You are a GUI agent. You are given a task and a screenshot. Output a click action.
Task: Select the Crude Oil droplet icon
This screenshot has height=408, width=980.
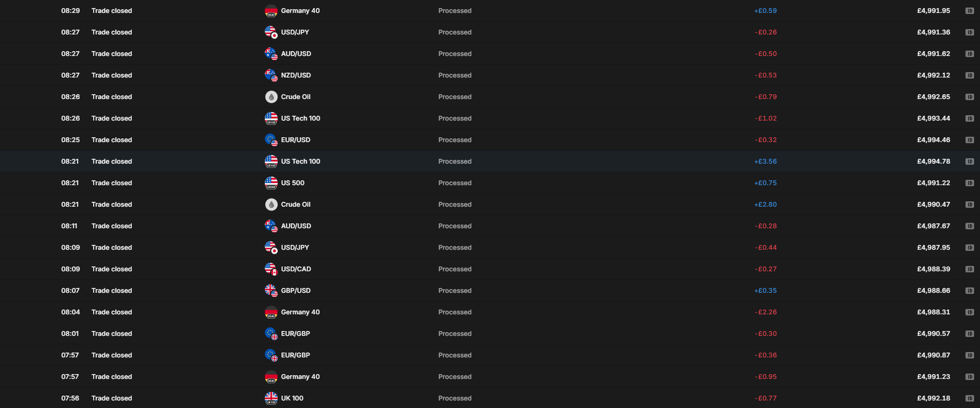(271, 96)
